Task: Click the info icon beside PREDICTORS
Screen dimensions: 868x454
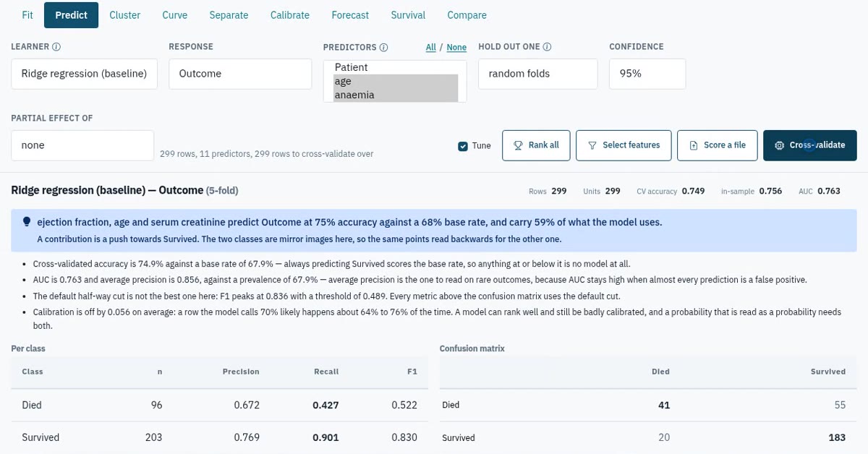Action: (384, 48)
